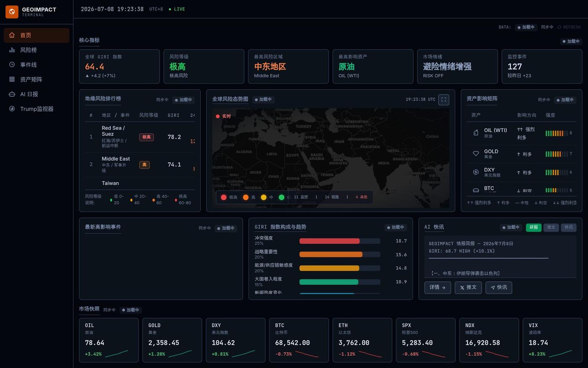
Task: Click the 实时 live indicator on map
Action: coord(223,116)
